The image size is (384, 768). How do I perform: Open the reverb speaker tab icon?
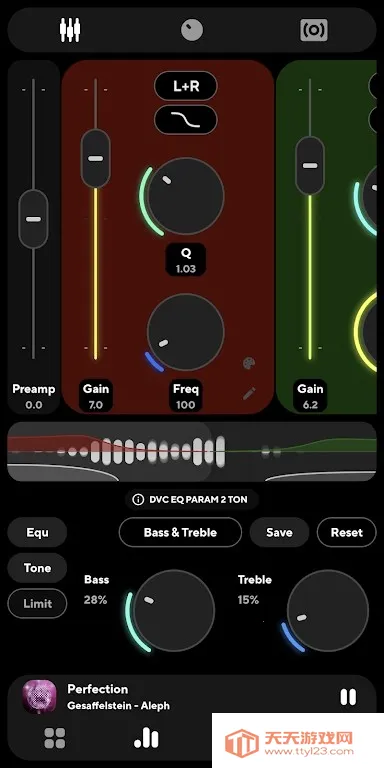click(x=313, y=30)
